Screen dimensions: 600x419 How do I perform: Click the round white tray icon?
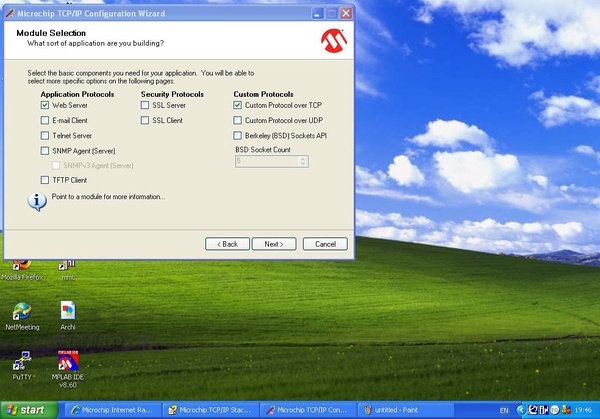555,410
